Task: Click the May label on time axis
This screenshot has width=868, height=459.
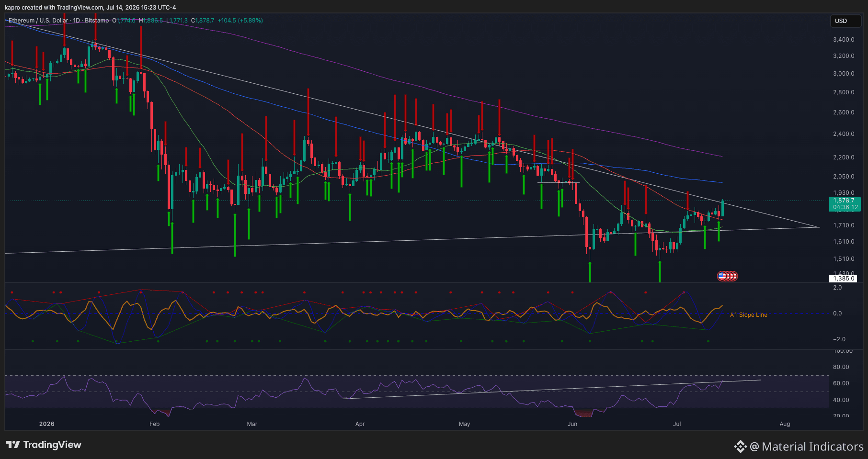Action: 464,424
